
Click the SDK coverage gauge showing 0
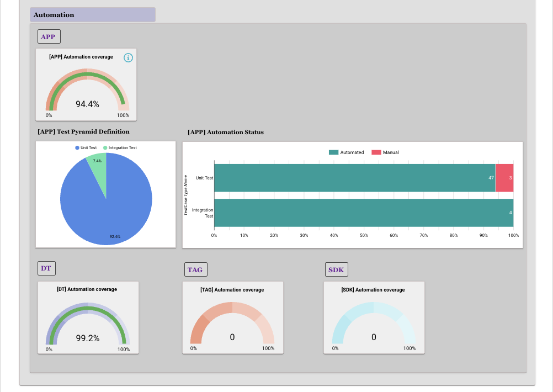(374, 337)
